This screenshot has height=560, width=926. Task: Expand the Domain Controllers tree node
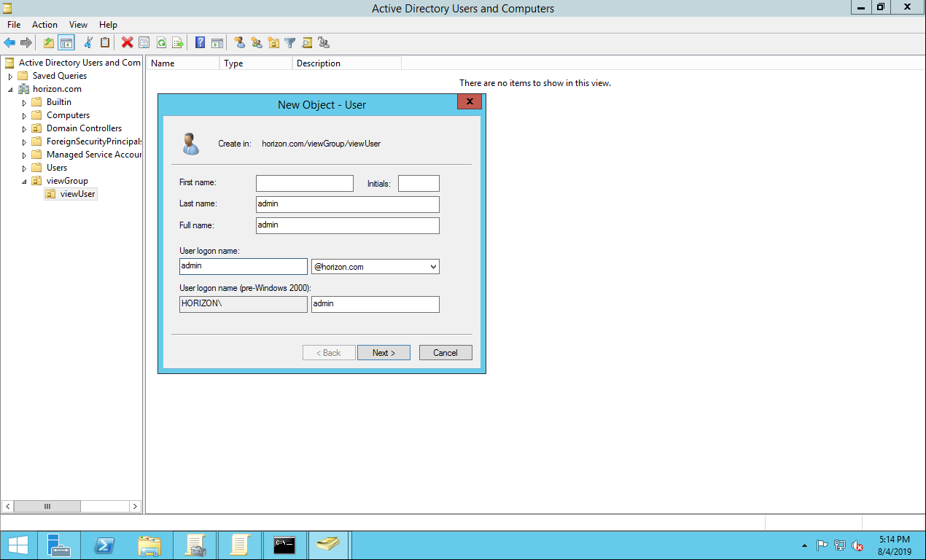pos(24,128)
